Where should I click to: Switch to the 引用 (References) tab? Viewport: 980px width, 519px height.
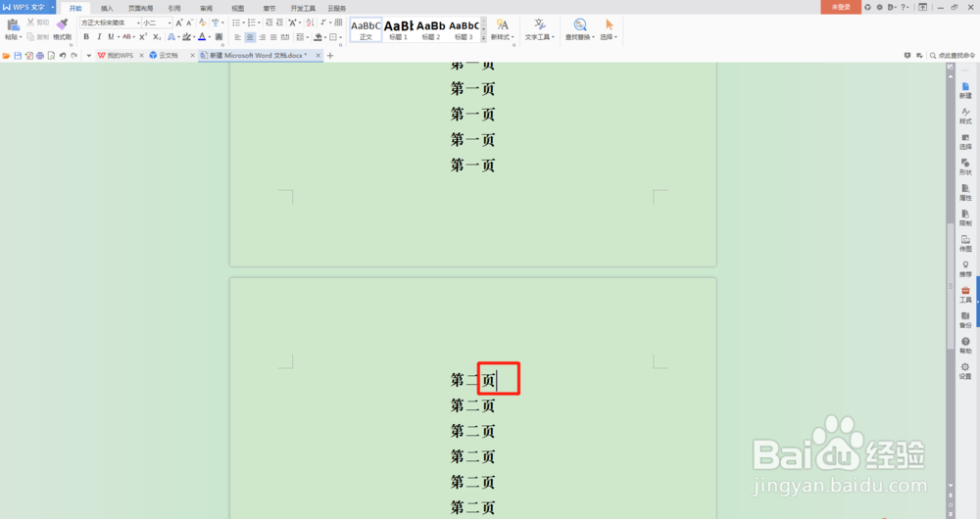pos(174,8)
